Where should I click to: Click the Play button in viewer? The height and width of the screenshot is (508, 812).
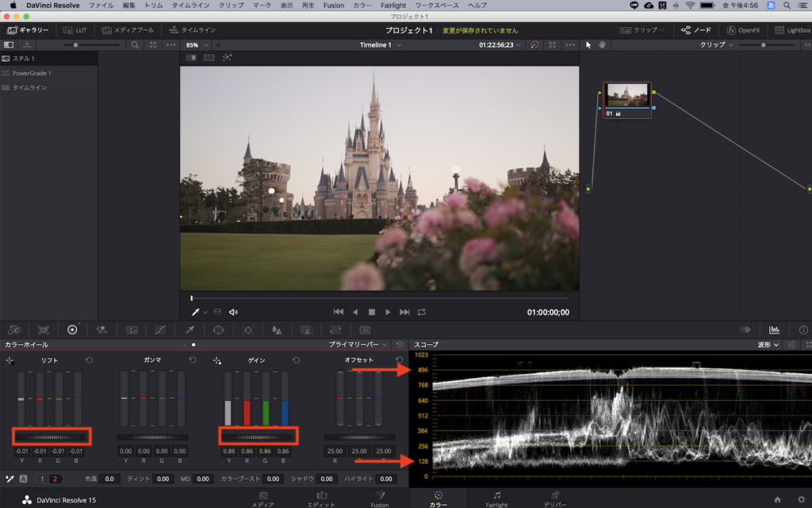point(388,312)
